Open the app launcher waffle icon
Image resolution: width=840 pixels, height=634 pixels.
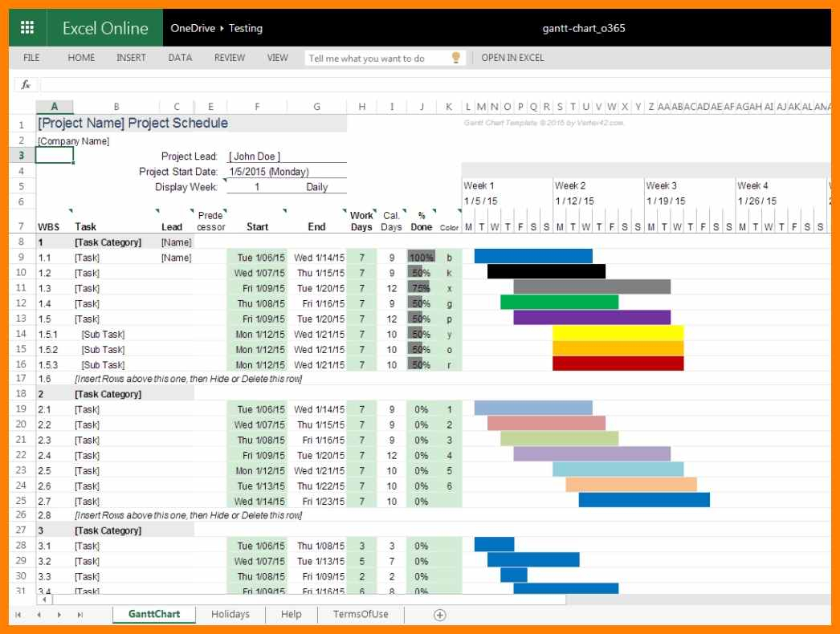27,27
